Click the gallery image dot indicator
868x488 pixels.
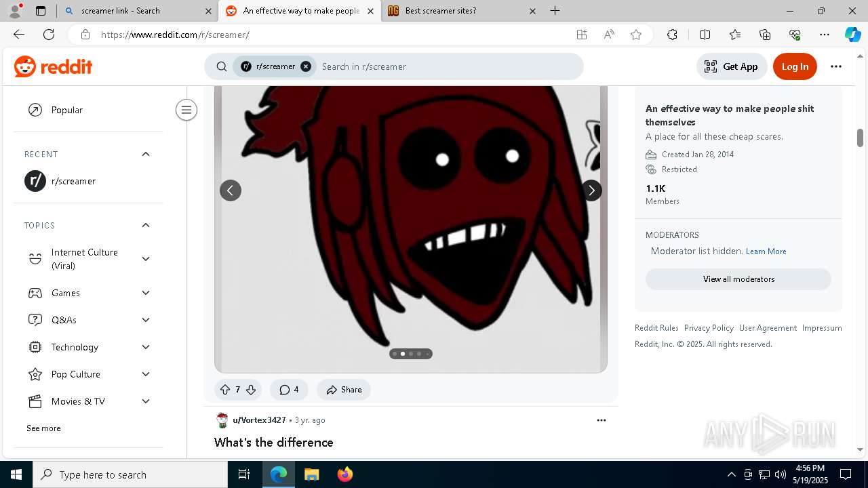click(411, 354)
